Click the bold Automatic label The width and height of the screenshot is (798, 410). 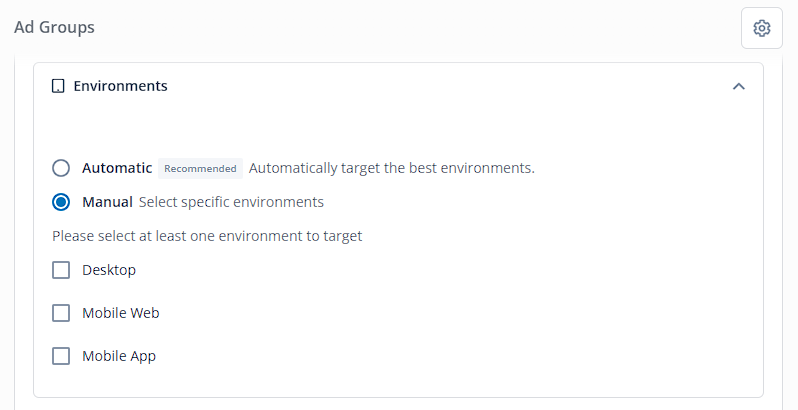tap(117, 168)
